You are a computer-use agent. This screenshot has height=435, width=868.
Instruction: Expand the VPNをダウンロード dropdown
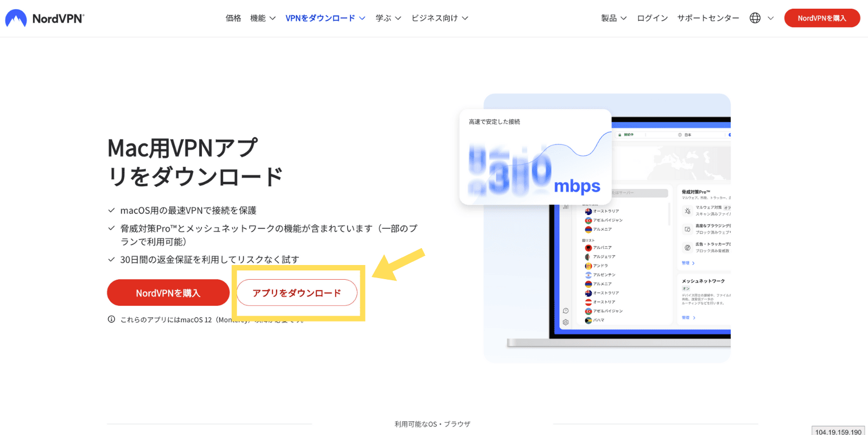point(325,18)
